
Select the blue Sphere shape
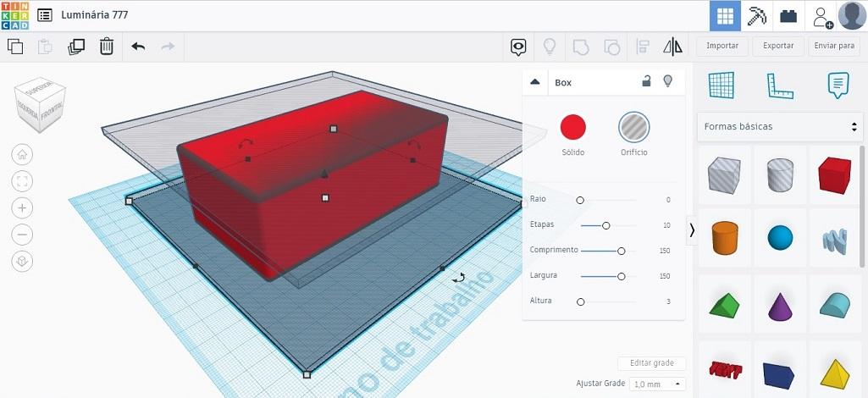(780, 237)
